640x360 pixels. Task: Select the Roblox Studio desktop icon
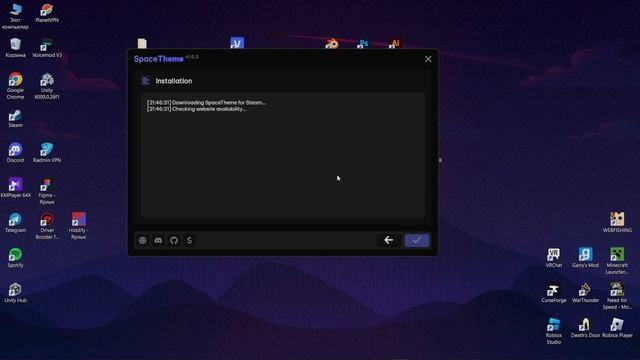pyautogui.click(x=554, y=331)
